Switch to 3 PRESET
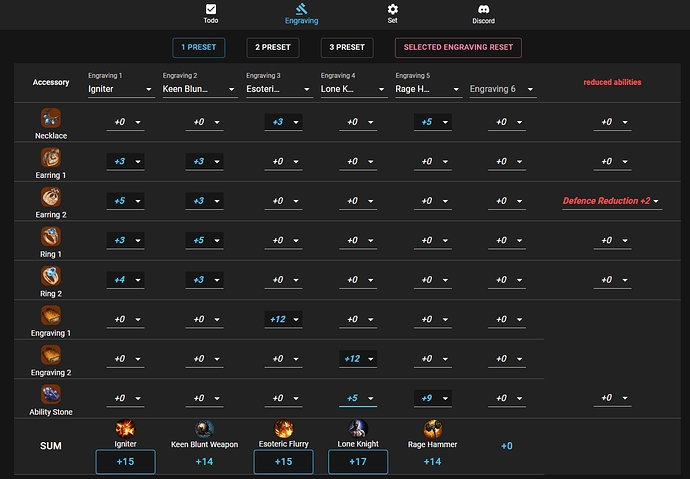This screenshot has height=479, width=690. pyautogui.click(x=346, y=47)
